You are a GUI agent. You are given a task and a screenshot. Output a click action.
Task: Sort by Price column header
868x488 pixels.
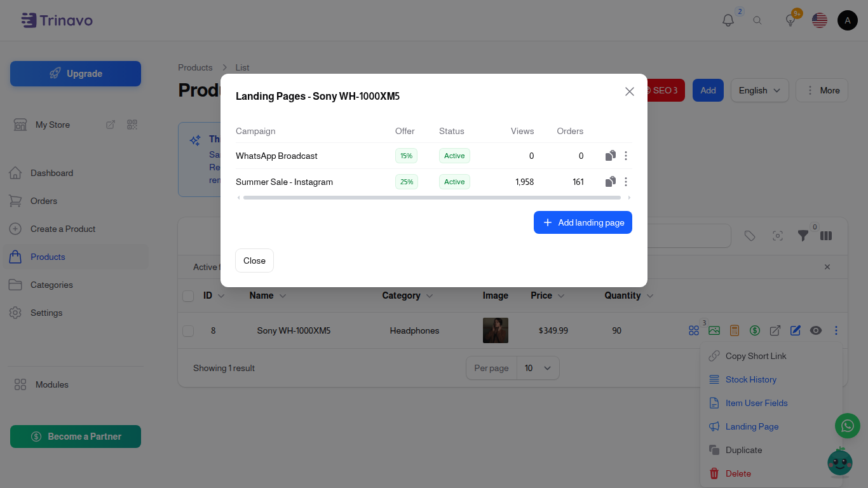(547, 295)
